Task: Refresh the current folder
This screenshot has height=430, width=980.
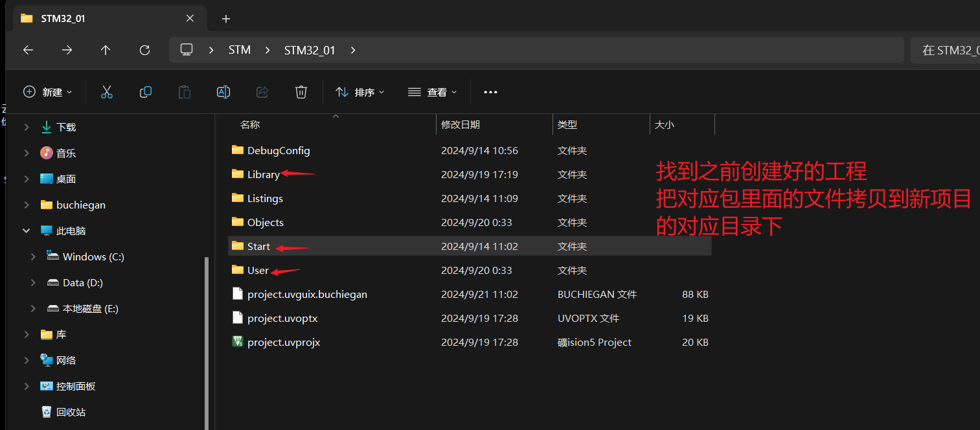Action: [x=144, y=50]
